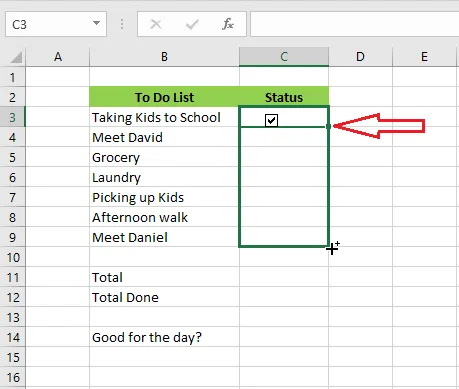
Task: Click the Insert Function fx icon
Action: 228,24
